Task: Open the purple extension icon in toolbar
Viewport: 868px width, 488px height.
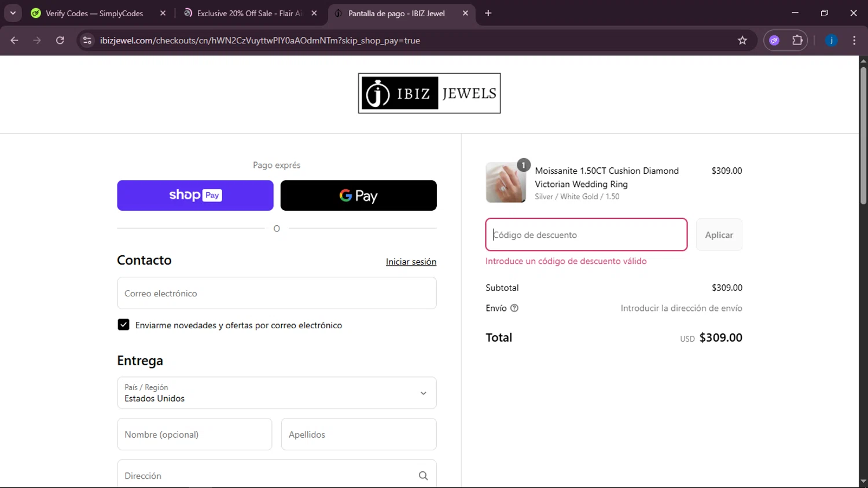Action: pyautogui.click(x=774, y=41)
